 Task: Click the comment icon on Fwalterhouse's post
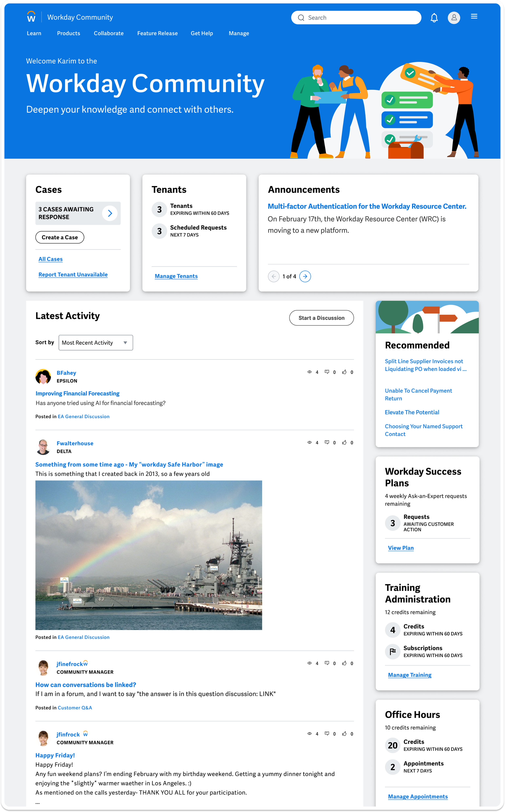pos(327,442)
